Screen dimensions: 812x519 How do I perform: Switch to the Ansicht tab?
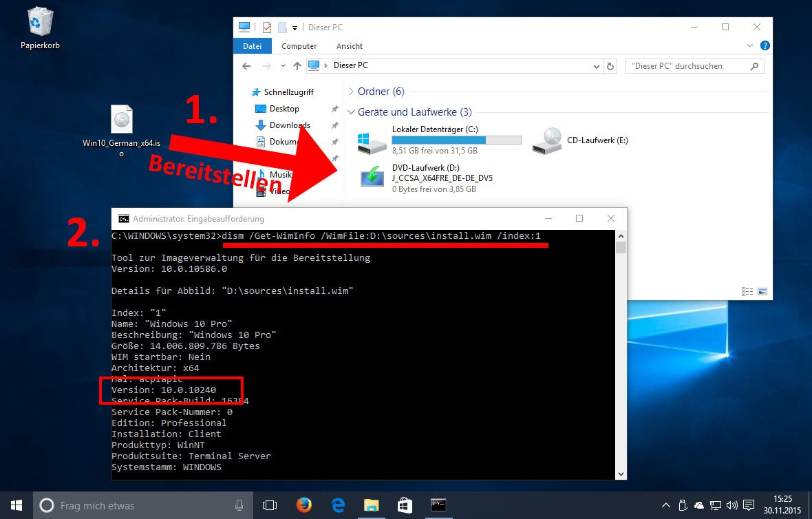[349, 45]
